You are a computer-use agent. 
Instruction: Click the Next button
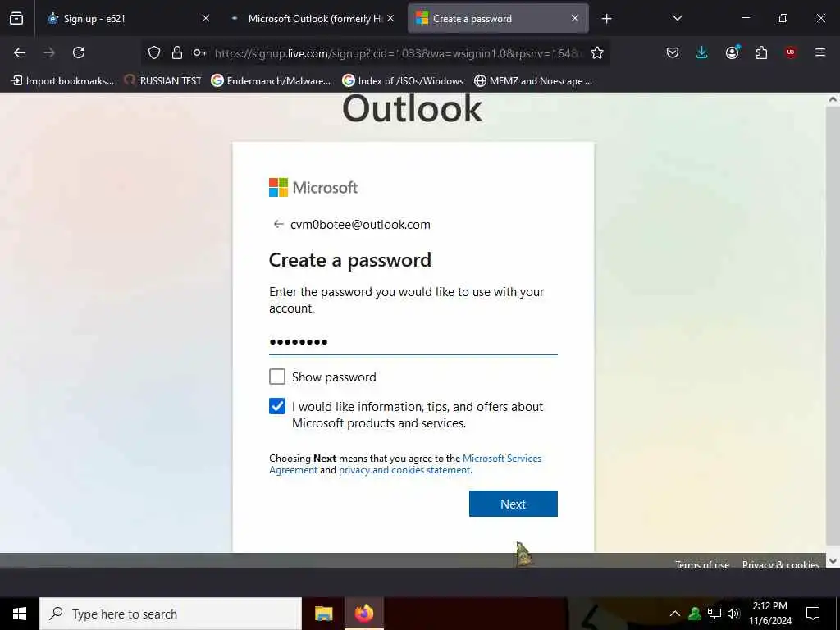(x=514, y=504)
